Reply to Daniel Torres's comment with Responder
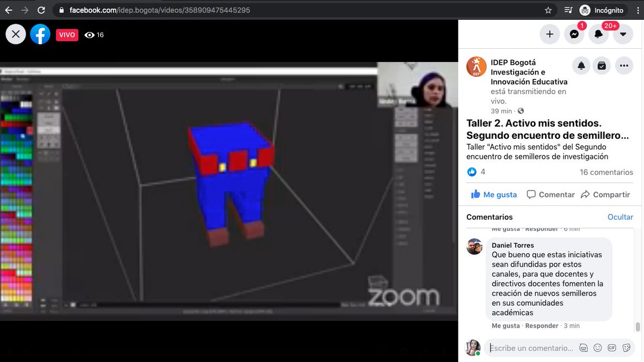This screenshot has width=644, height=362. [541, 326]
